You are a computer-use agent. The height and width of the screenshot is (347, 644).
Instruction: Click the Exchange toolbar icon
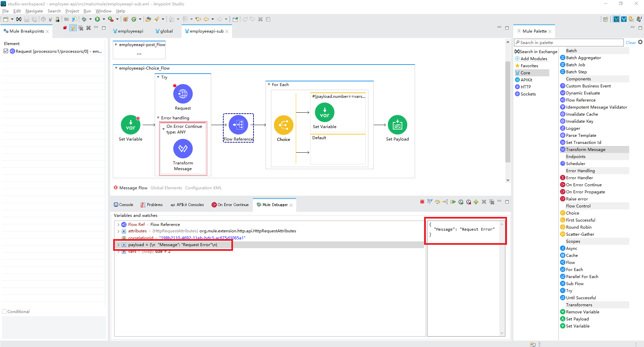click(x=19, y=19)
